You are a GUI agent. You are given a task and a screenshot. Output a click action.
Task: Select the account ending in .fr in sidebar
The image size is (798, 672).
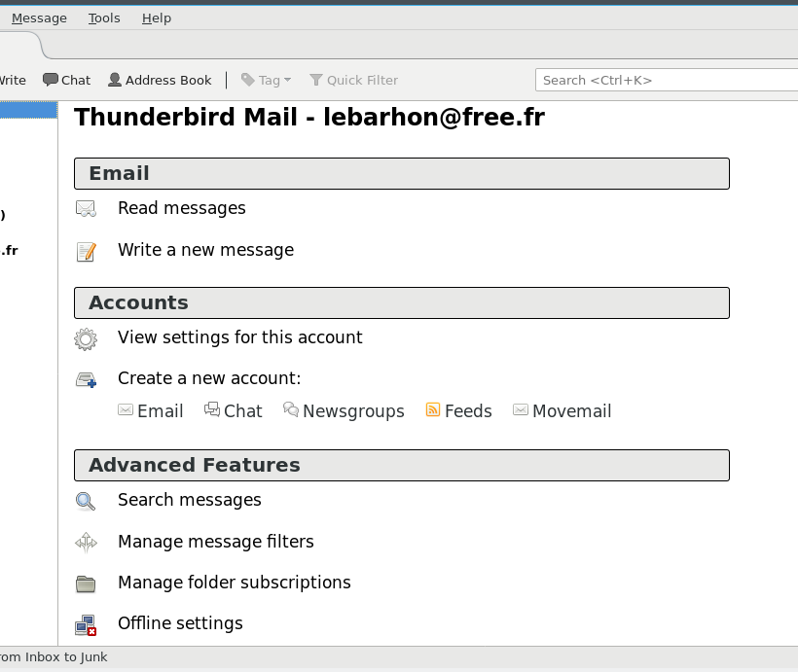9,250
